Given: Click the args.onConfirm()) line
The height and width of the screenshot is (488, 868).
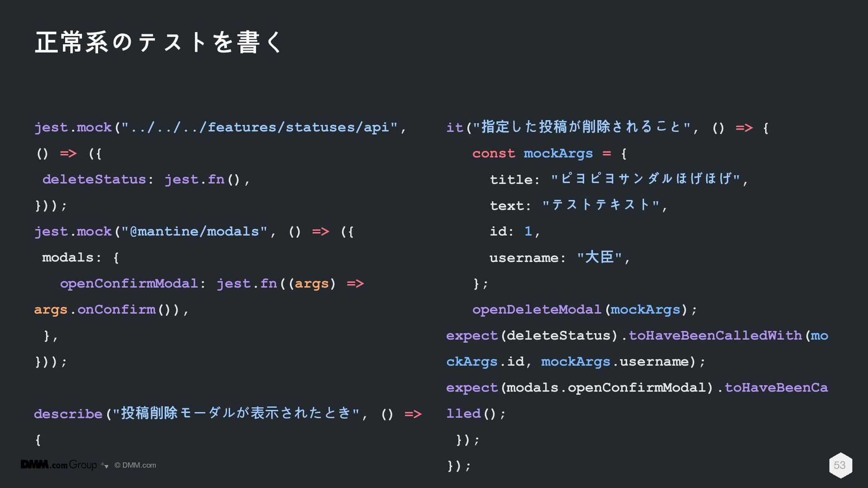Looking at the screenshot, I should pyautogui.click(x=111, y=310).
